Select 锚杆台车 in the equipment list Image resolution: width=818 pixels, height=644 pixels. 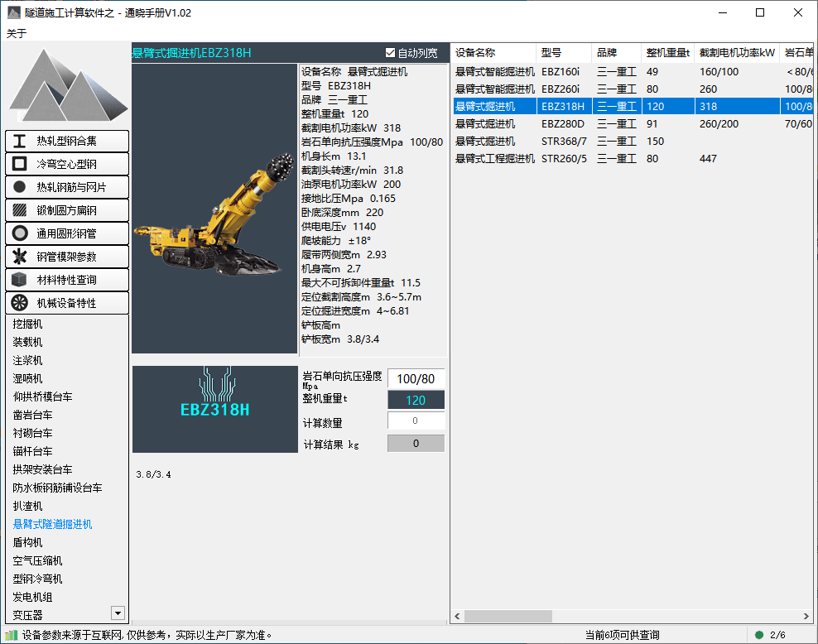pyautogui.click(x=33, y=452)
